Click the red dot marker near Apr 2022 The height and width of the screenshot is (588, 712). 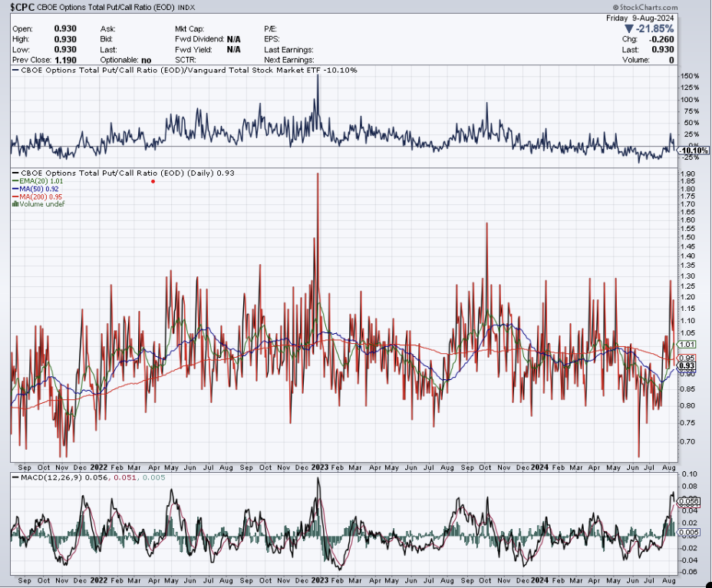coord(153,181)
